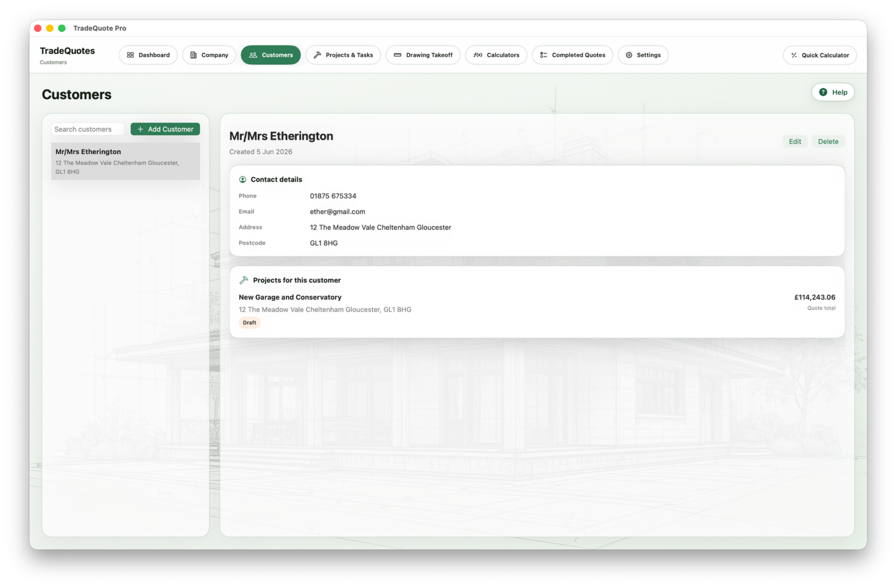Open the Help button

point(833,92)
